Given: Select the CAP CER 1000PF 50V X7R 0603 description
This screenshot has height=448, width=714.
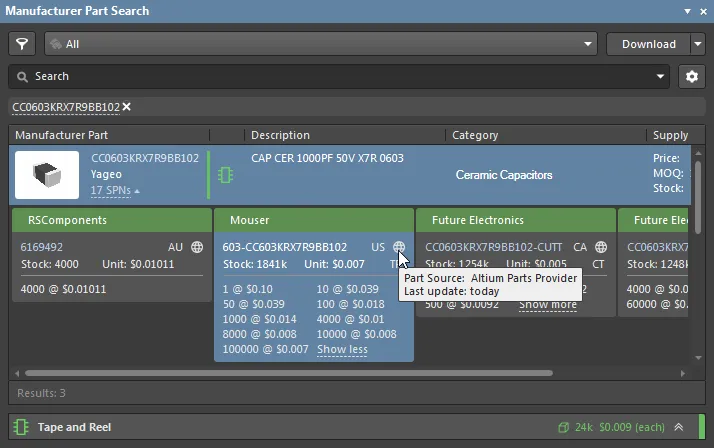Looking at the screenshot, I should (327, 158).
